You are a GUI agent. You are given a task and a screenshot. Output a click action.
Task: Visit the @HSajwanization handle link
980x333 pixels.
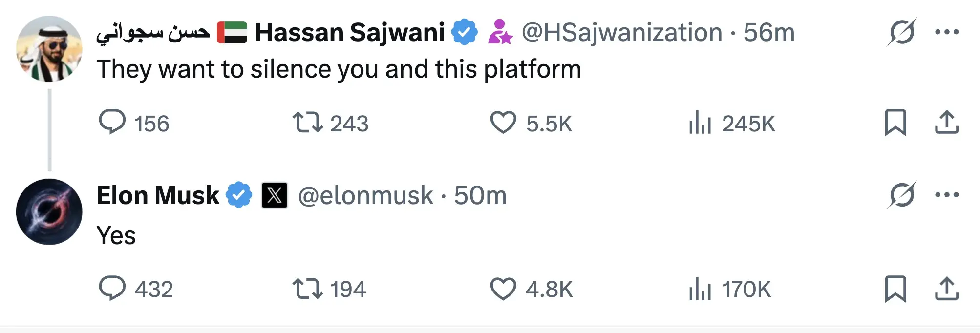click(x=621, y=33)
